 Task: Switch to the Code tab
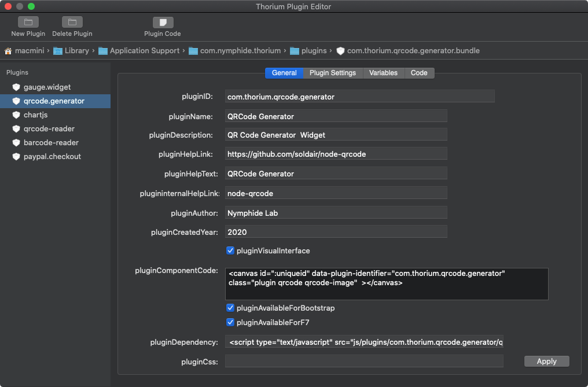pos(419,73)
